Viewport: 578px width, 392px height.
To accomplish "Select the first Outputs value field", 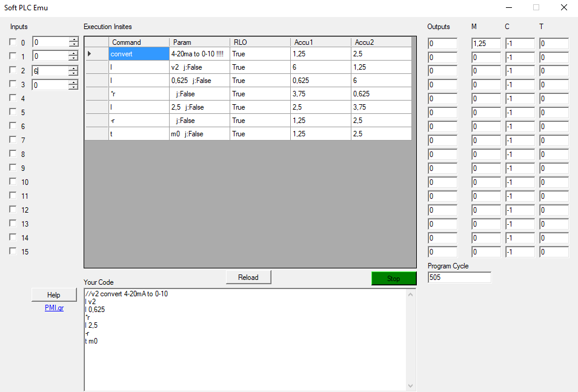I will click(x=442, y=43).
